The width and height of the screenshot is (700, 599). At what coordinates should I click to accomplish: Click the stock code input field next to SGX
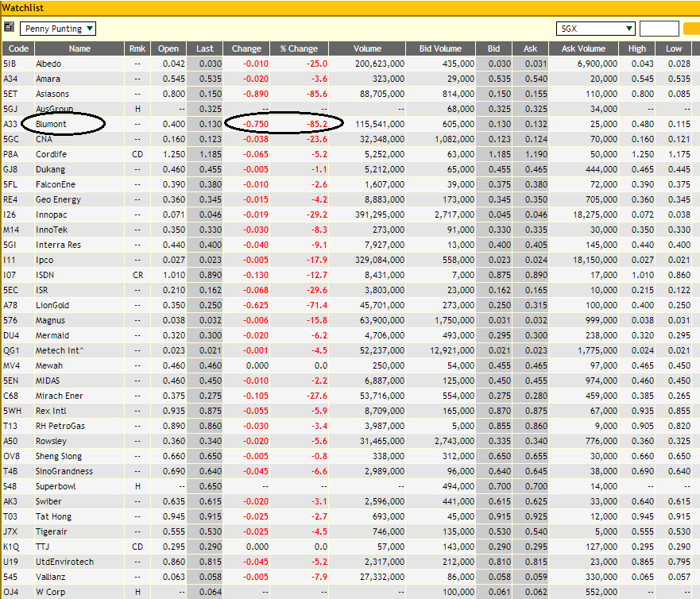[x=659, y=29]
